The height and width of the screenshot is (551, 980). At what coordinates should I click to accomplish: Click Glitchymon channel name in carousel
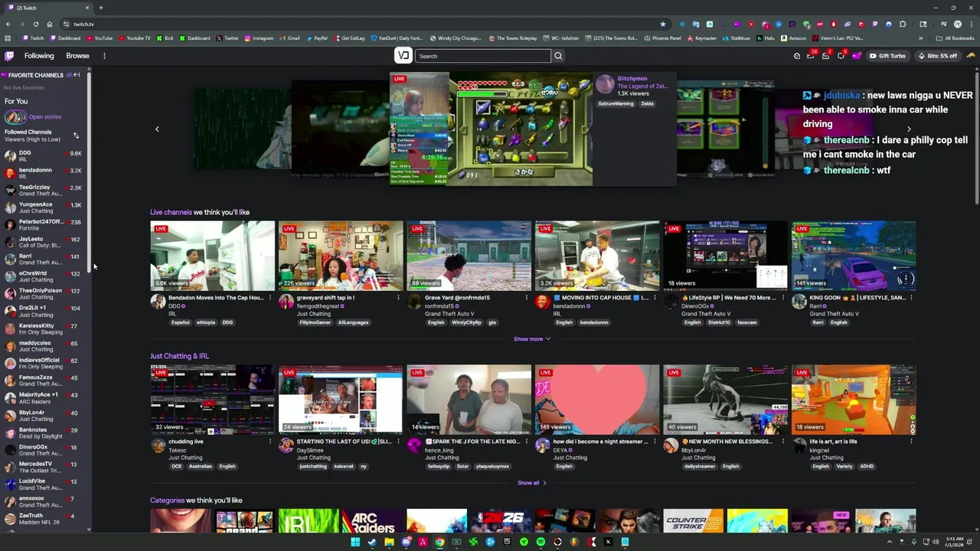click(x=632, y=79)
